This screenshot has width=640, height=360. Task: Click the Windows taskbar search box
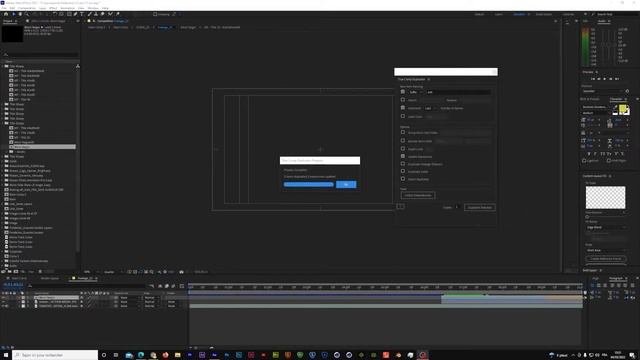point(55,355)
